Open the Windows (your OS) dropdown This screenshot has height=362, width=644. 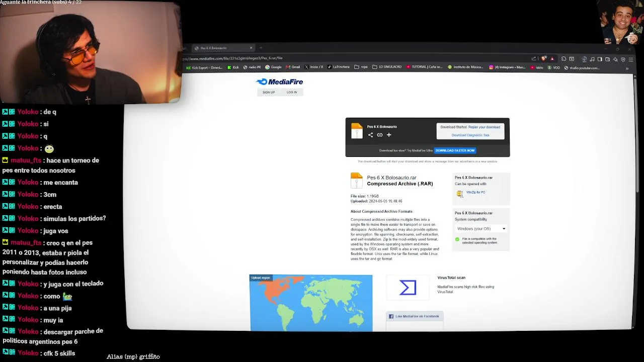(x=480, y=229)
